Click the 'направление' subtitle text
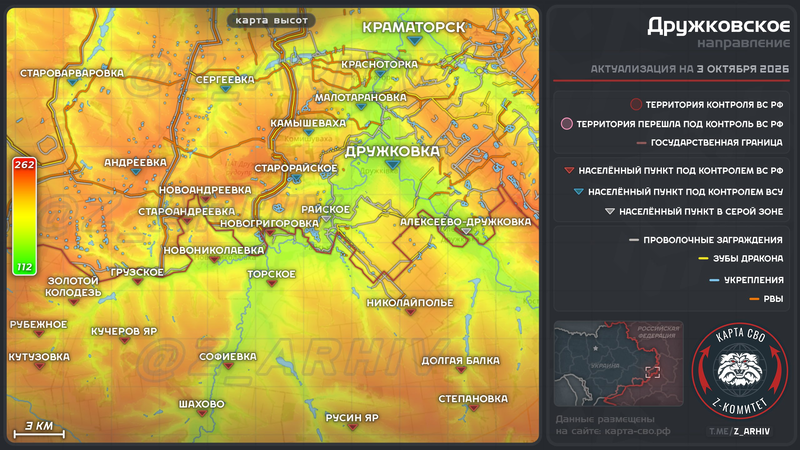This screenshot has width=800, height=450. [743, 43]
